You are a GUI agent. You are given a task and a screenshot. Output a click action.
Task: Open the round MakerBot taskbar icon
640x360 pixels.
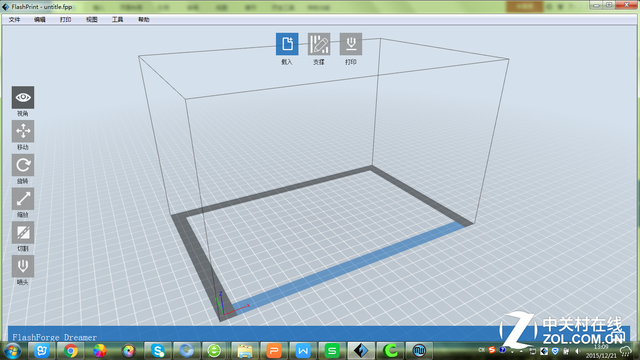click(x=419, y=351)
